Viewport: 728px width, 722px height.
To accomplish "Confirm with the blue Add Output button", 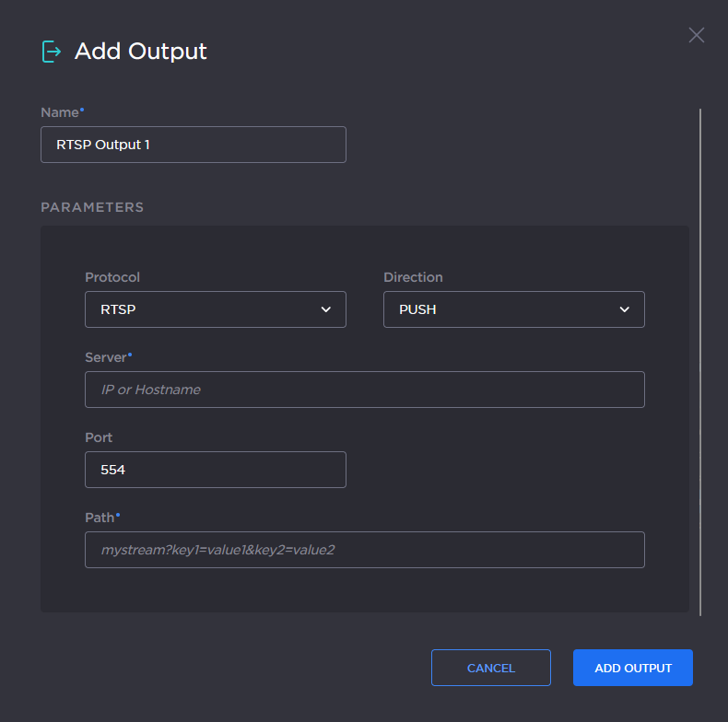I will click(632, 668).
